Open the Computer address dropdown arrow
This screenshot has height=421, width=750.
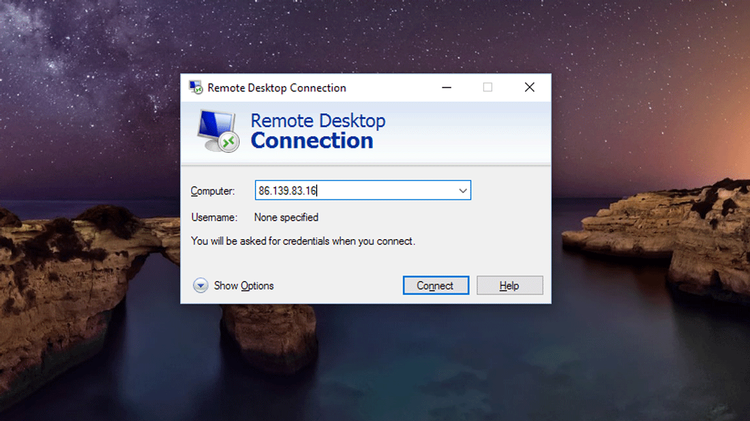(x=462, y=190)
